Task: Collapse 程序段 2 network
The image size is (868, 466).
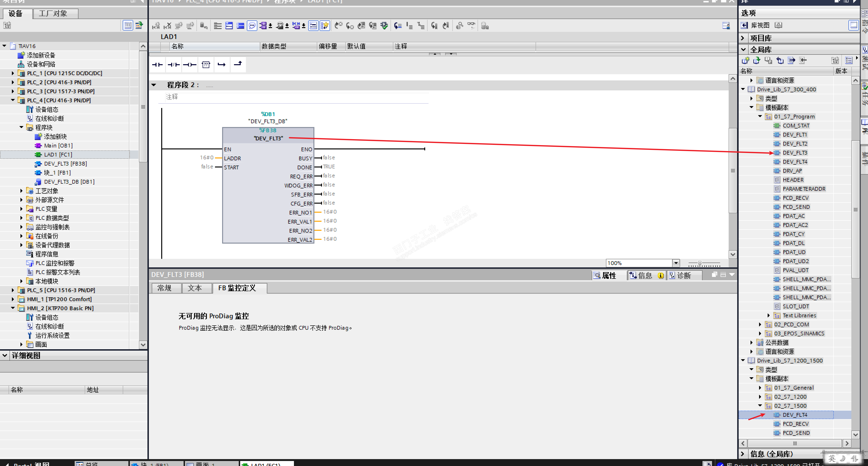Action: [154, 85]
